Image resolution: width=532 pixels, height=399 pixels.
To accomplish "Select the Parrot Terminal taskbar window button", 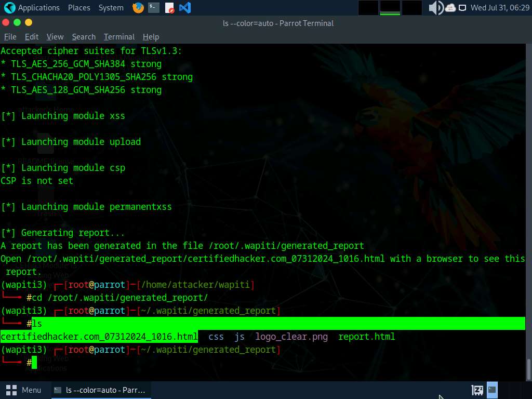I will [x=101, y=390].
